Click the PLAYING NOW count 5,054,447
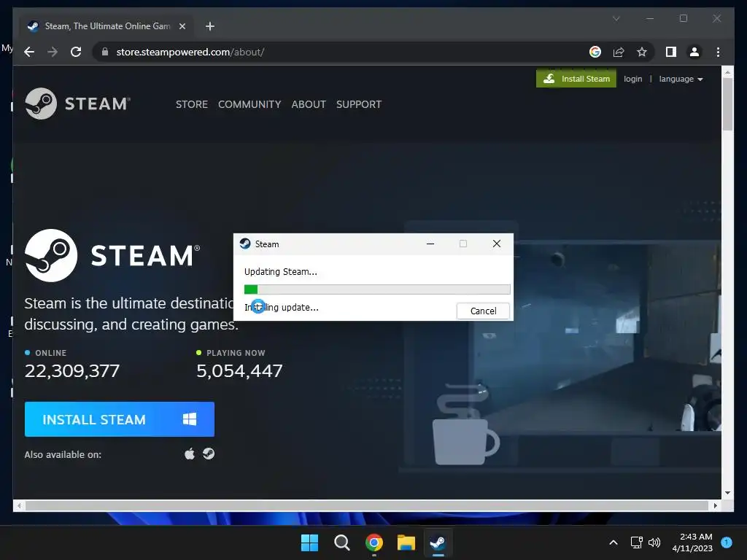This screenshot has height=560, width=747. (239, 371)
